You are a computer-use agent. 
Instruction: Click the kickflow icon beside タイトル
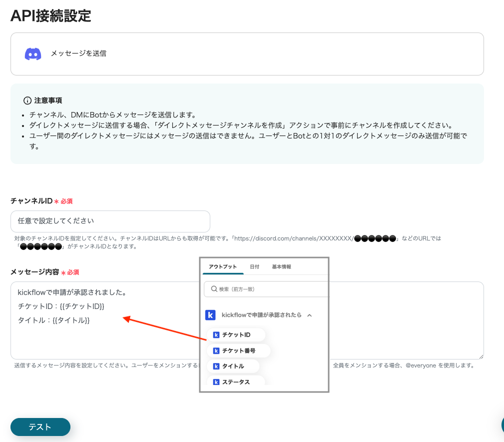pos(216,366)
